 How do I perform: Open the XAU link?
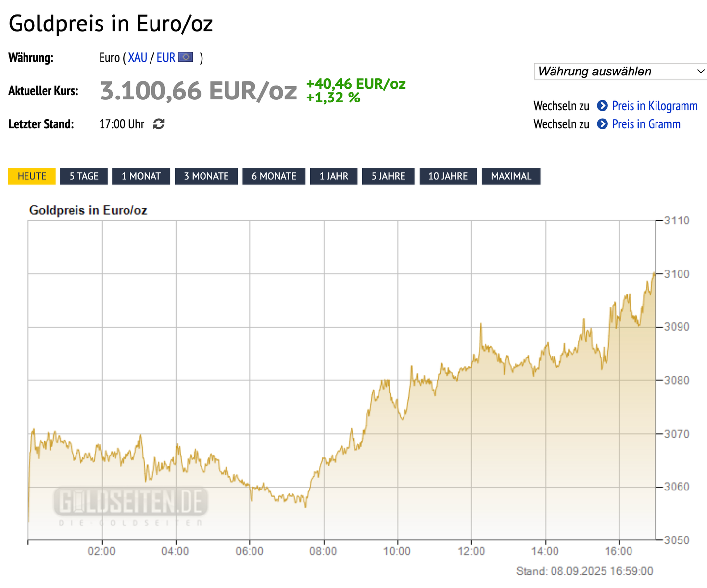138,58
